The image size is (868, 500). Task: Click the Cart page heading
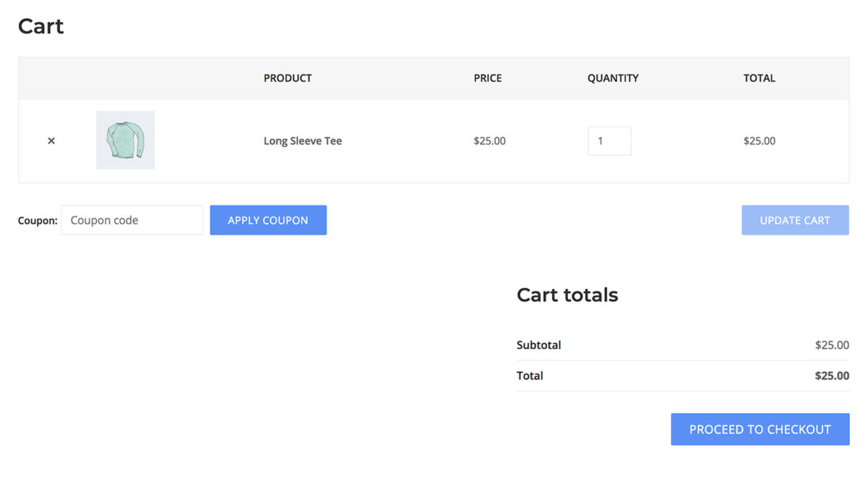[x=41, y=26]
